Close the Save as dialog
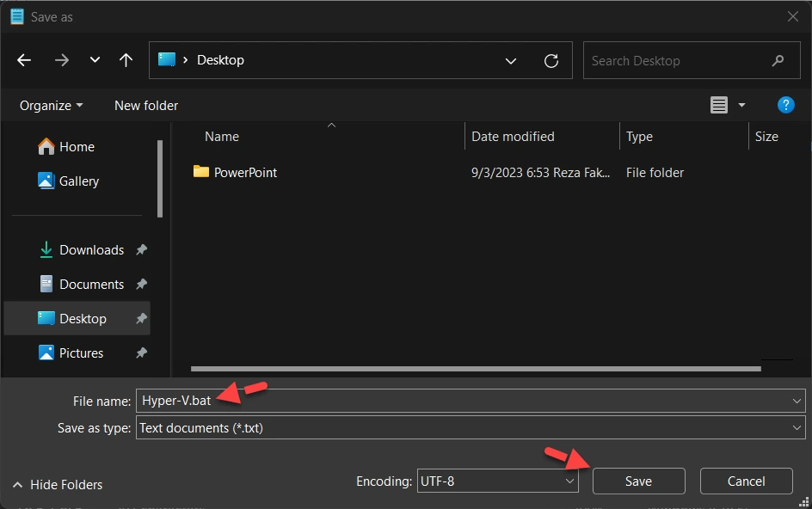Image resolution: width=812 pixels, height=509 pixels. (x=792, y=16)
